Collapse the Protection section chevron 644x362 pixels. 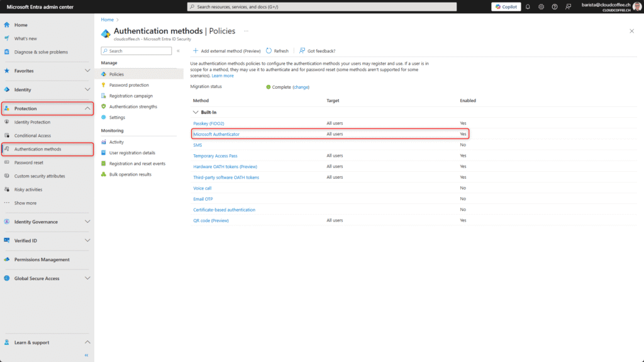tap(87, 108)
